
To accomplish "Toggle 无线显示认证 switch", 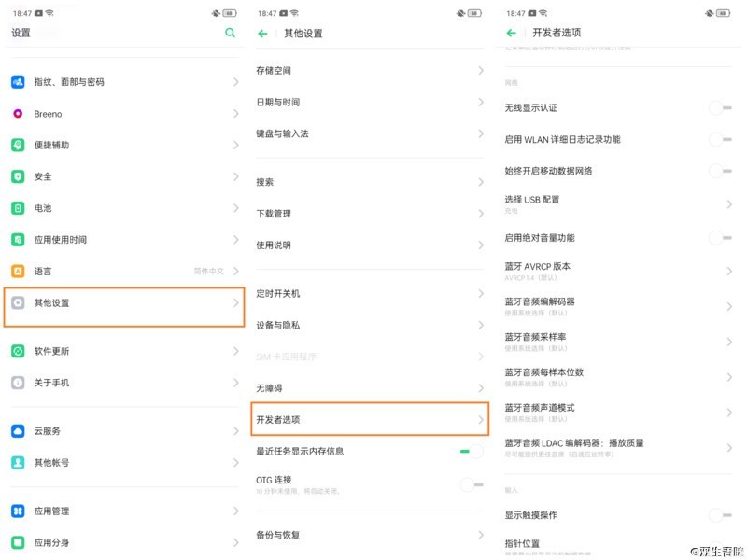I will (720, 107).
